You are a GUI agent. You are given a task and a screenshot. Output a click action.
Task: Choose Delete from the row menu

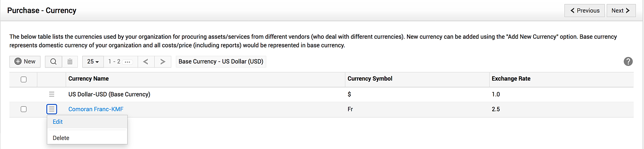point(61,138)
